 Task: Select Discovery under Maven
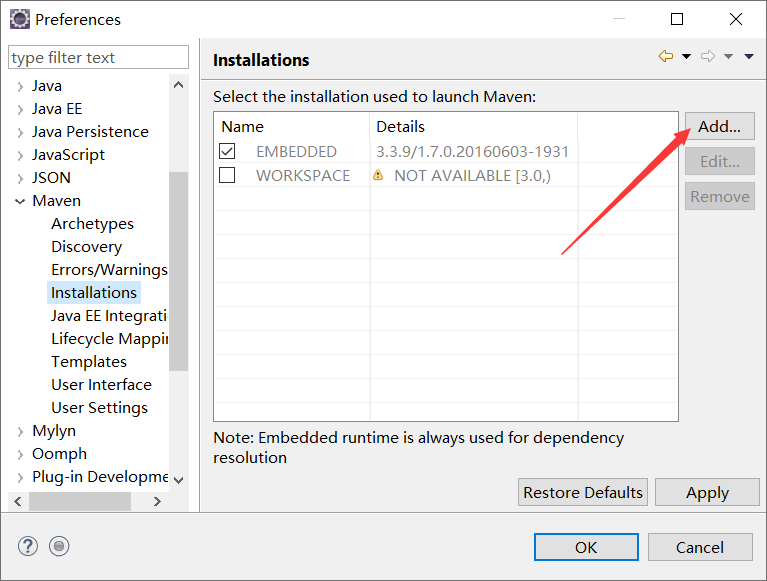87,246
